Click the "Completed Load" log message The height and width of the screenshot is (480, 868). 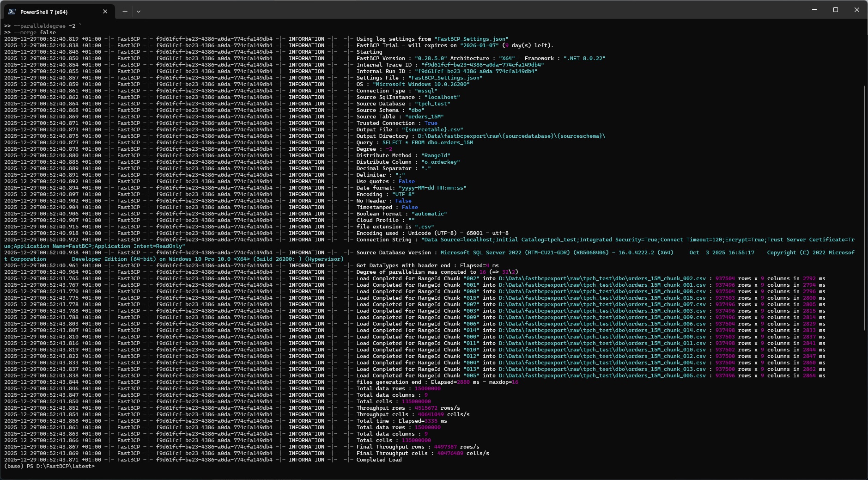[x=379, y=460]
